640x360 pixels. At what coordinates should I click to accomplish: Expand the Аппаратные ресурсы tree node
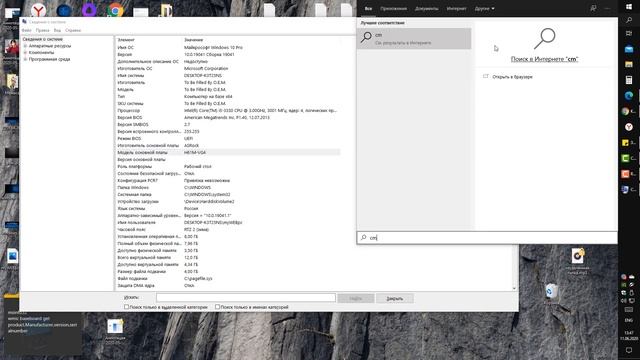pos(25,46)
